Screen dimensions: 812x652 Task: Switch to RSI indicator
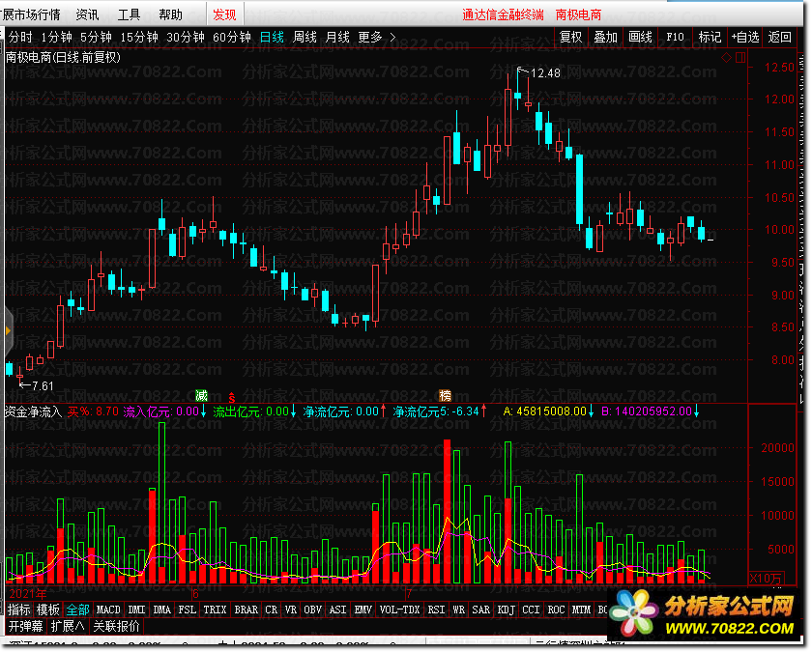[x=437, y=610]
